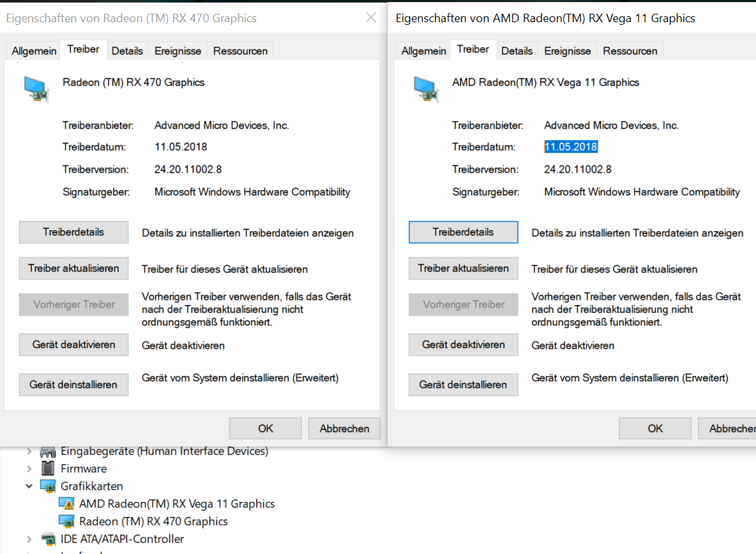Click device name heading in RX 470 dialog
Viewport: 756px width, 554px height.
(134, 83)
